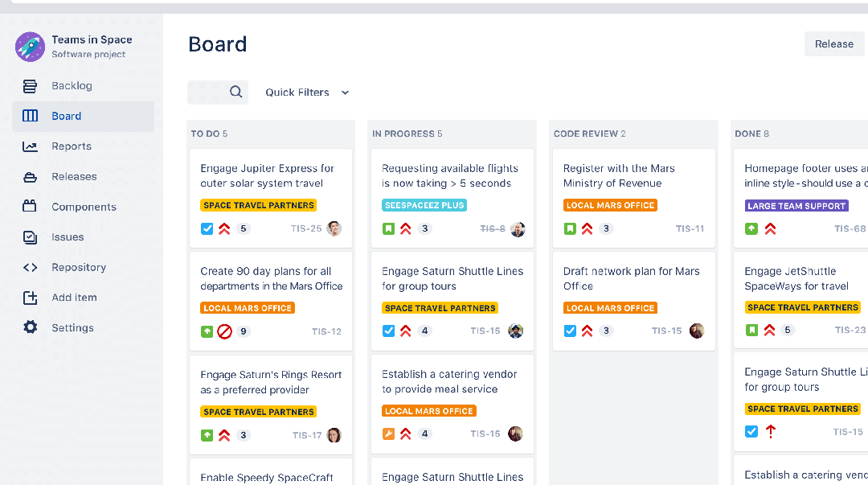Click blue checkbox on Draft network plan card
868x485 pixels.
pos(570,331)
